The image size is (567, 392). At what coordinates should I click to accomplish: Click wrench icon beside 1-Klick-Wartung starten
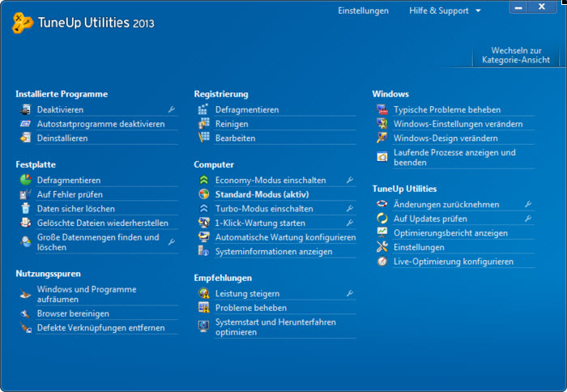(x=350, y=223)
